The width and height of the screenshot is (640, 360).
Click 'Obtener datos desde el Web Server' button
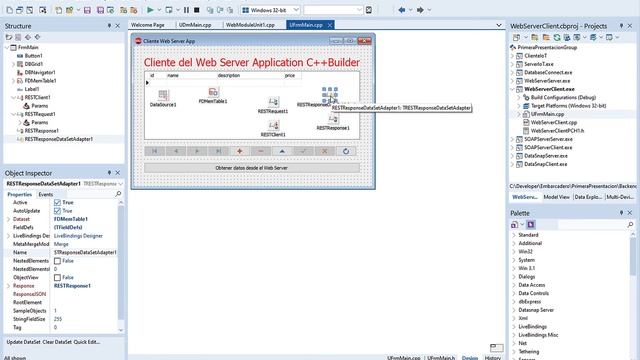(252, 168)
